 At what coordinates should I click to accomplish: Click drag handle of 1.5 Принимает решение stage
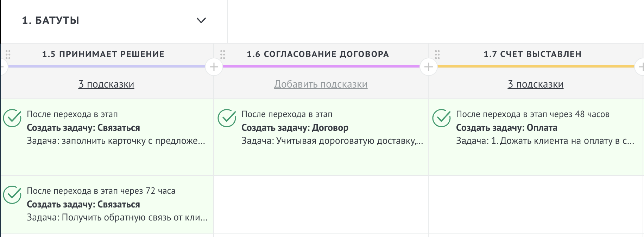pos(8,55)
